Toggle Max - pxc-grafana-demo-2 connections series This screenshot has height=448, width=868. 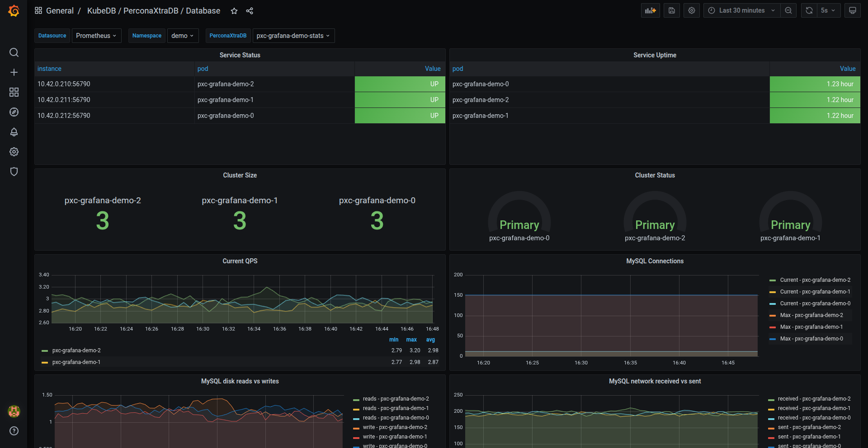[x=811, y=315]
